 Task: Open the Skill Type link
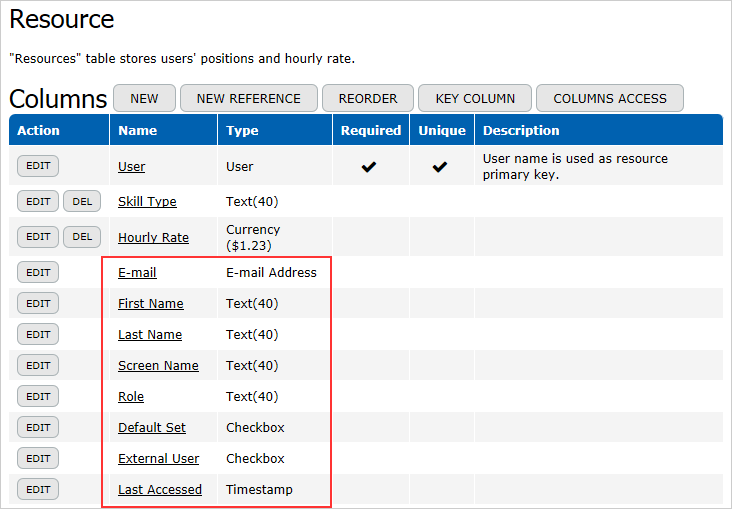147,202
